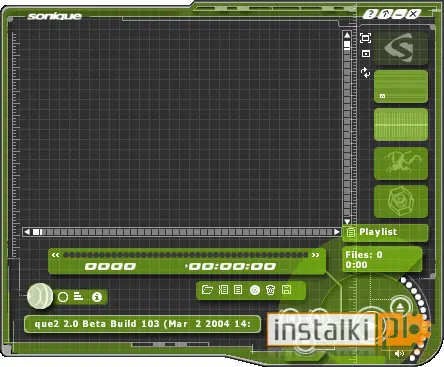Viewport: 444px width, 367px height.
Task: Open the Playlist tab
Action: 385,232
